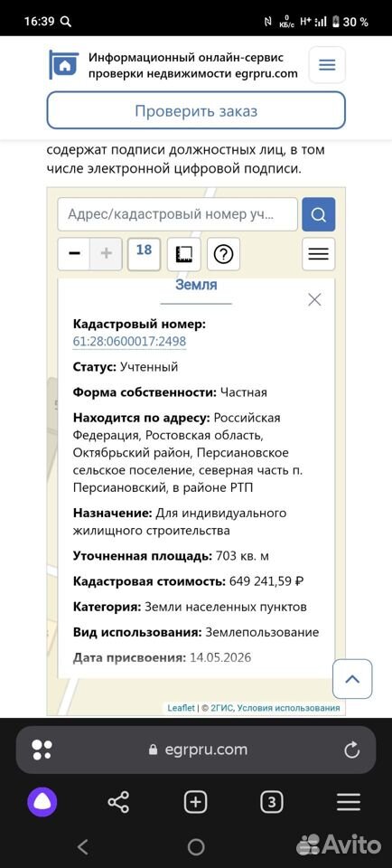The image size is (392, 868).
Task: Open the browser bottom menu
Action: point(349,802)
